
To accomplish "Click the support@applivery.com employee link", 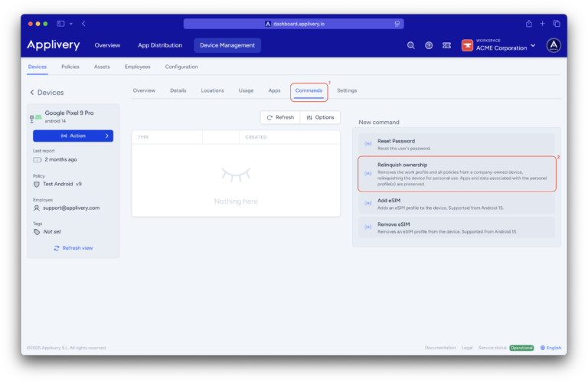I will click(x=71, y=208).
